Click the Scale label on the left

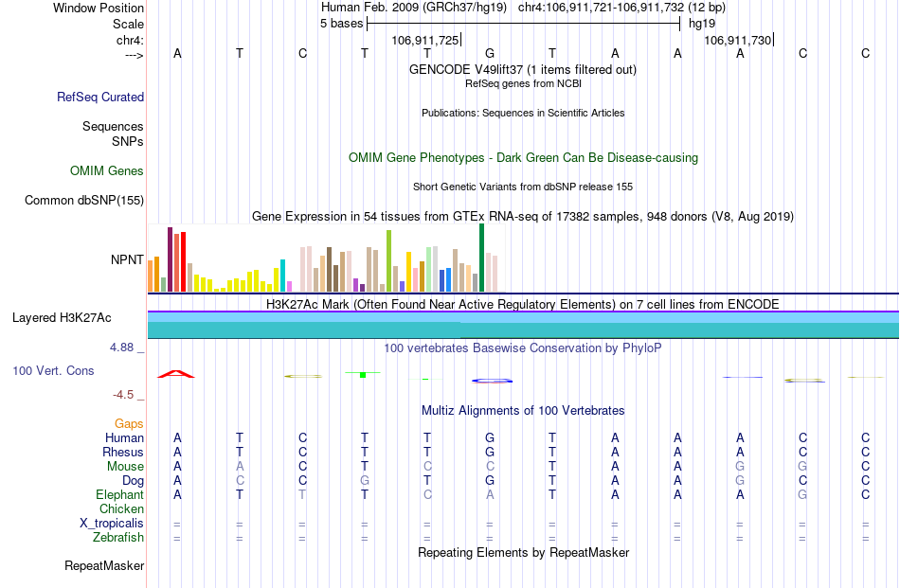coord(128,24)
